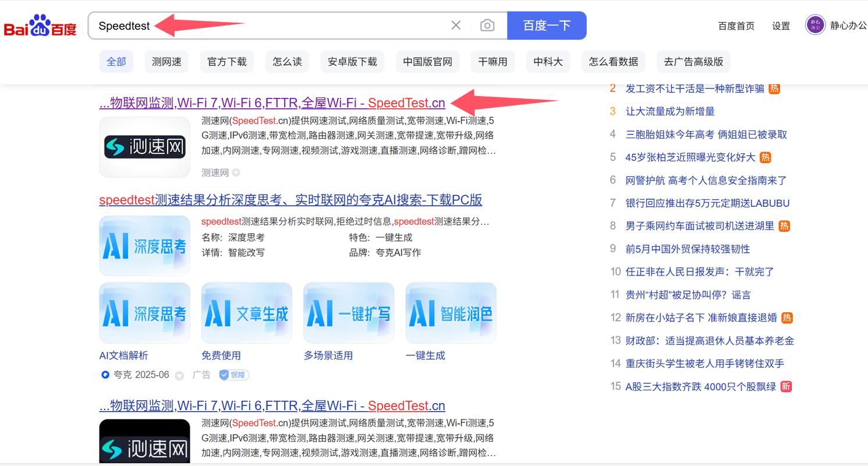The height and width of the screenshot is (466, 868).
Task: Click the 测速网 source label under first result
Action: coord(215,172)
